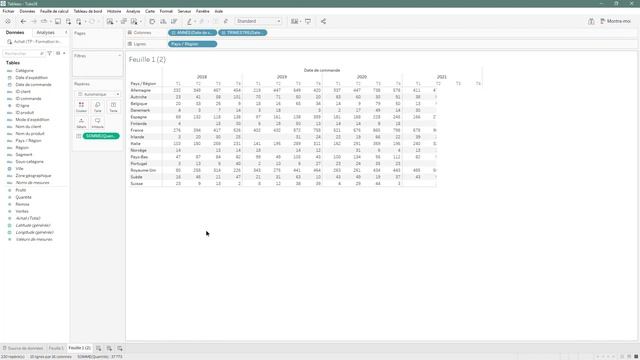Screen dimensions: 640x360
Task: Click the TRIMESTRE(Date) pill in Colonnes
Action: (x=243, y=33)
